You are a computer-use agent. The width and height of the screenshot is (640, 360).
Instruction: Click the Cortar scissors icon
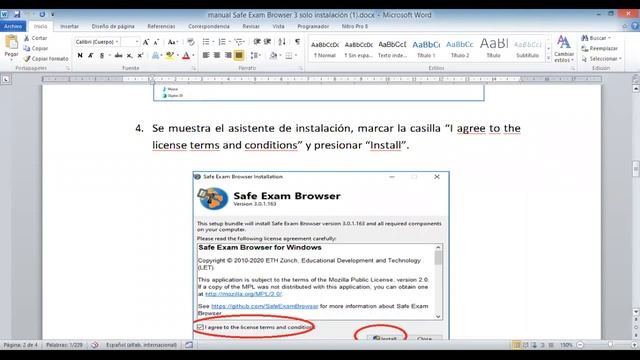(x=27, y=38)
